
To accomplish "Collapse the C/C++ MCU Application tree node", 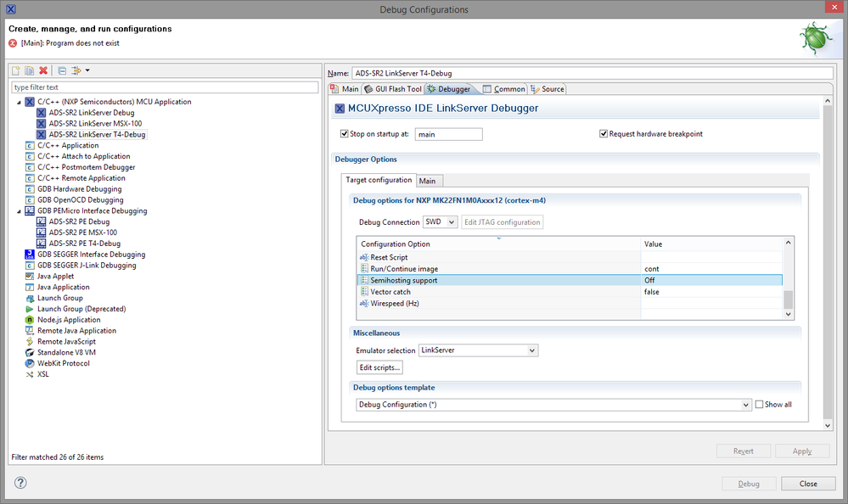I will pos(19,102).
